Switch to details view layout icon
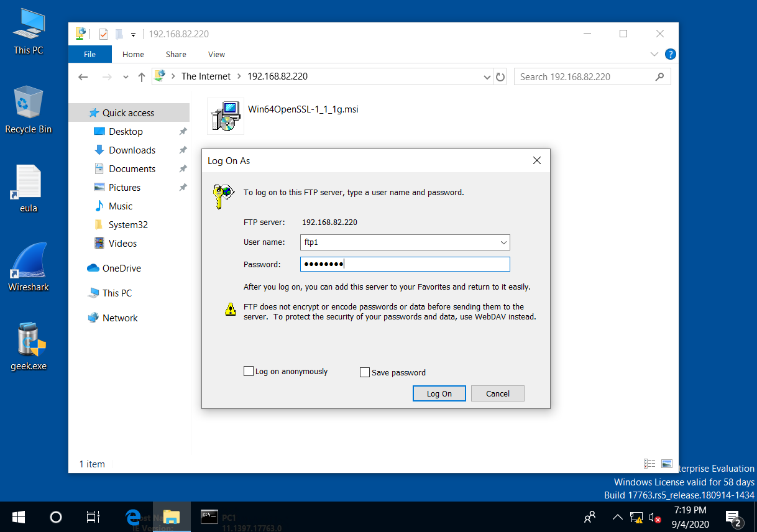The height and width of the screenshot is (532, 757). [649, 464]
